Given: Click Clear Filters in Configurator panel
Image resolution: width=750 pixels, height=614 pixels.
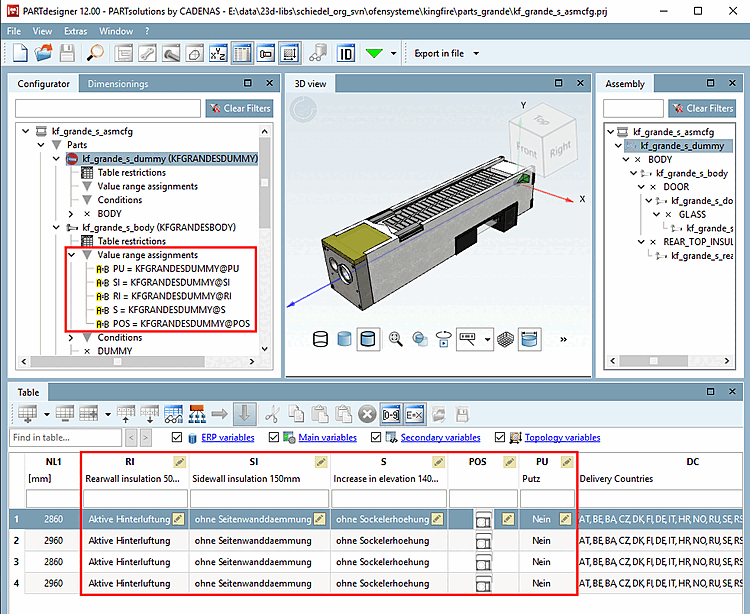Looking at the screenshot, I should (238, 108).
